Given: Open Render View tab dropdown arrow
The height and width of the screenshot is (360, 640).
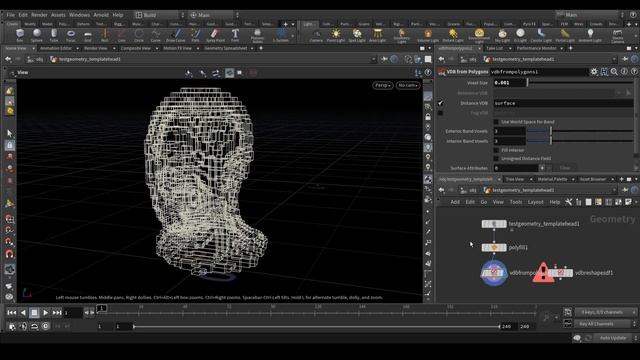Looking at the screenshot, I should 114,49.
